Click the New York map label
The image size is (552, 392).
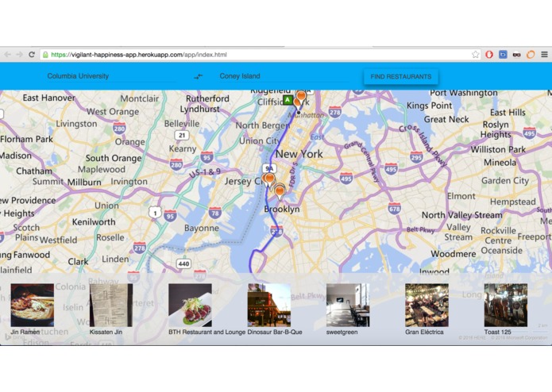coord(299,154)
